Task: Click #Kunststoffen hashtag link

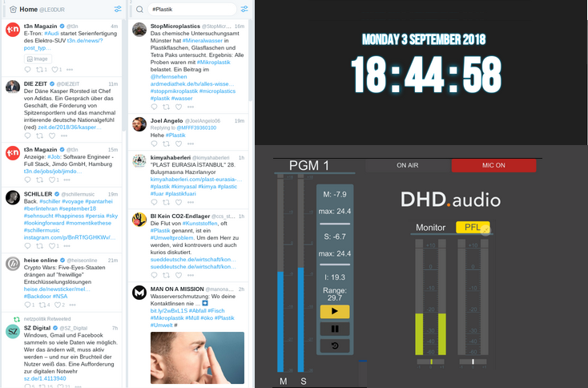Action: click(x=200, y=224)
